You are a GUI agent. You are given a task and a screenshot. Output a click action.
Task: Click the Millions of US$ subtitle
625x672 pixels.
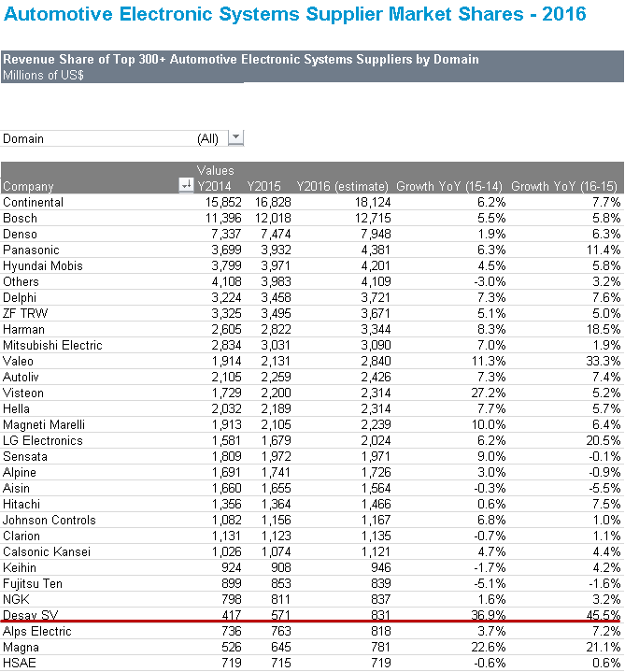pos(43,75)
